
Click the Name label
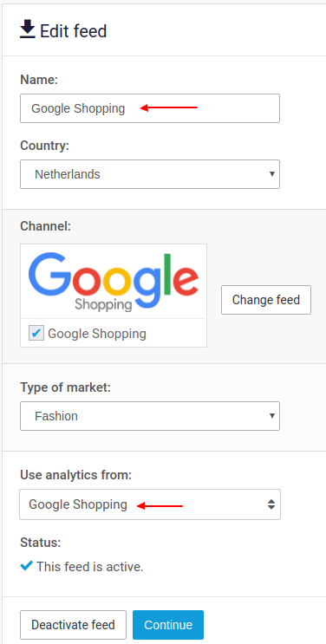point(39,80)
